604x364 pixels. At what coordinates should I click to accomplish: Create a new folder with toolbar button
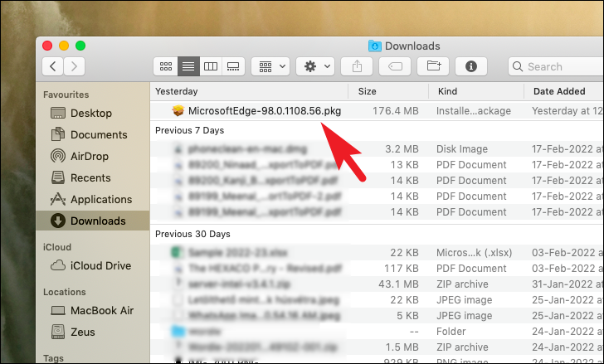tap(433, 66)
